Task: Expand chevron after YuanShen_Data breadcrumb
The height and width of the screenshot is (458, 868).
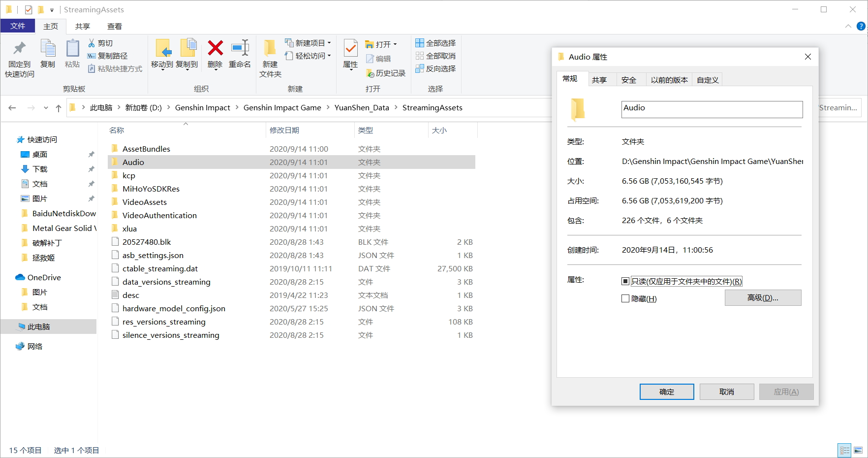Action: (x=396, y=107)
